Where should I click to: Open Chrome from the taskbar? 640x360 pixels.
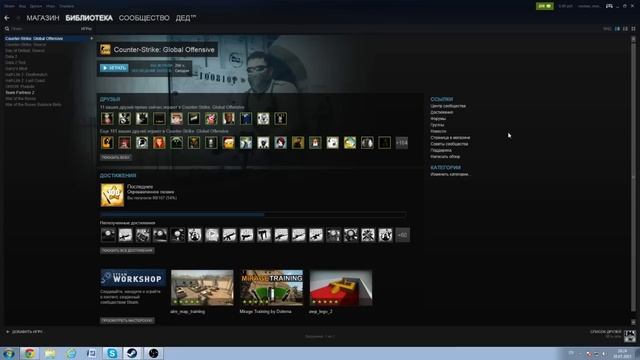pos(29,353)
